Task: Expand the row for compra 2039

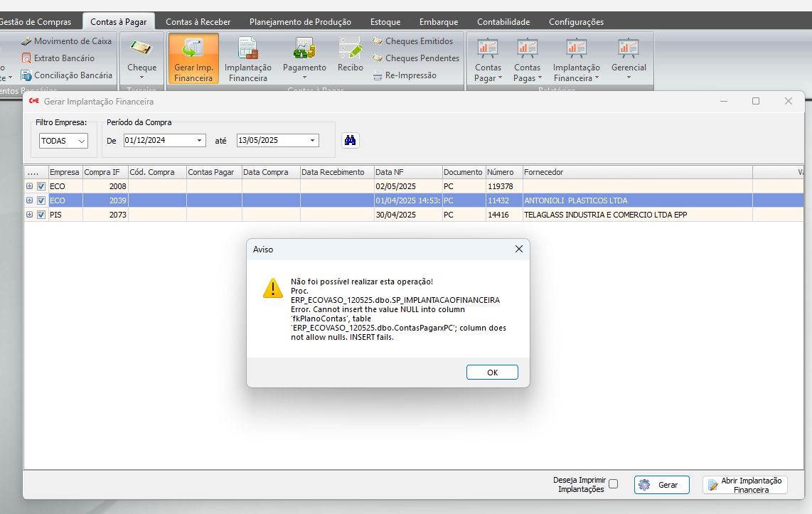Action: click(x=30, y=200)
